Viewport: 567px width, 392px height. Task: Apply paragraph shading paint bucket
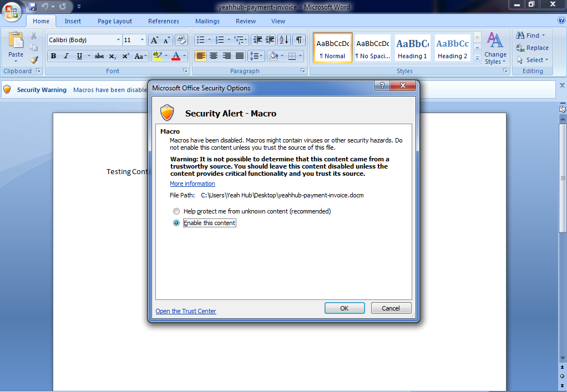pyautogui.click(x=274, y=56)
